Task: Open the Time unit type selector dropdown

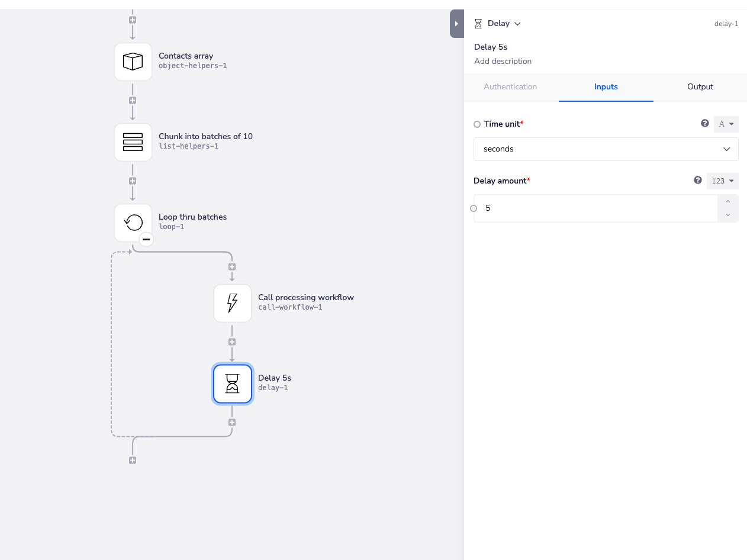Action: (726, 124)
